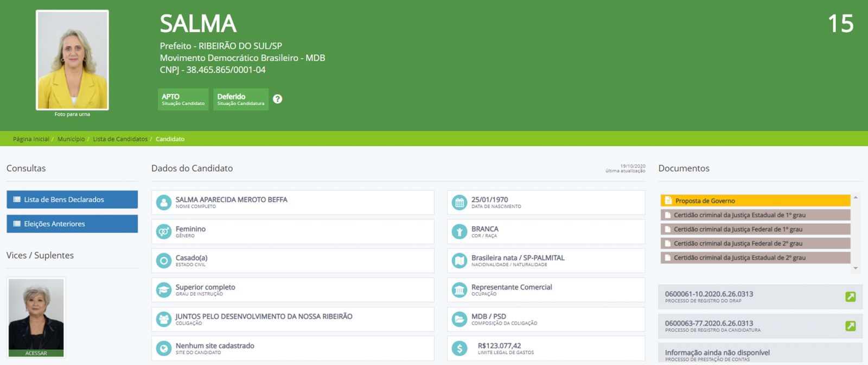Go to Página Inicial breadcrumb
868x365 pixels.
(31, 139)
